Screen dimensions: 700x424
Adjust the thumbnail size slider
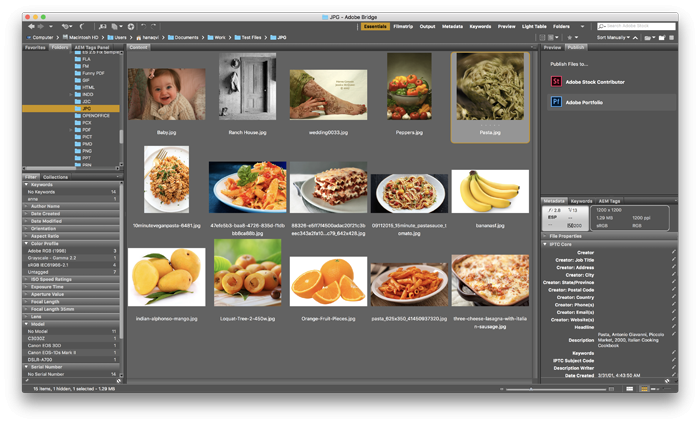coord(531,389)
